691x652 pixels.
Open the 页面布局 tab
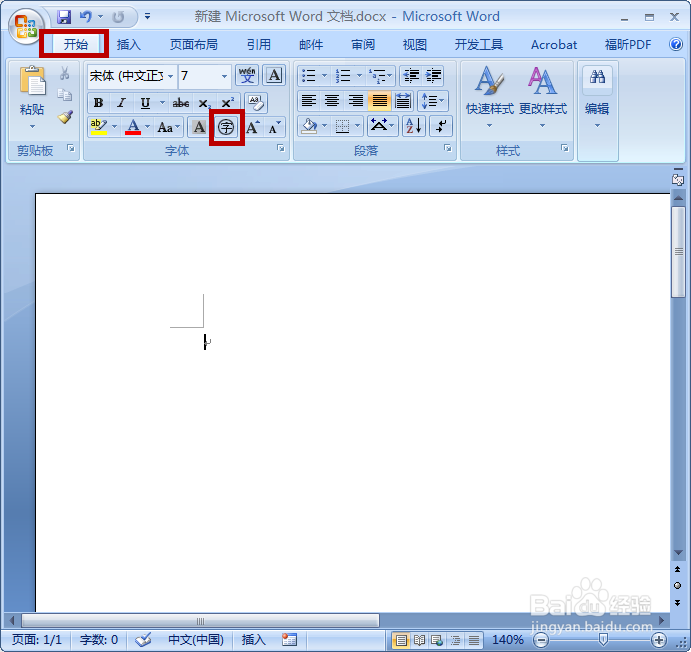click(194, 44)
